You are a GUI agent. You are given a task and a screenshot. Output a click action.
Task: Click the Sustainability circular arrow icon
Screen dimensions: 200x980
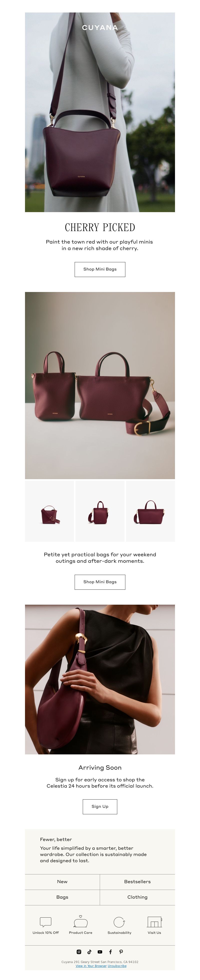[x=119, y=922]
